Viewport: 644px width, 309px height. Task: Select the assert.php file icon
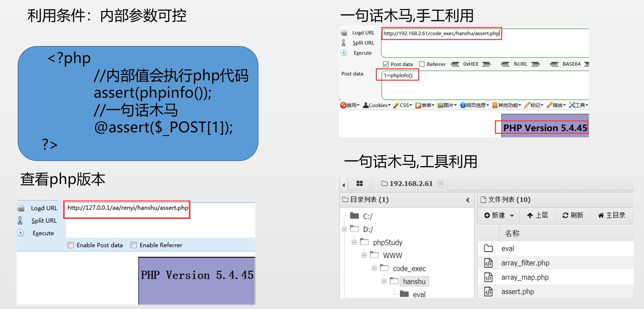click(488, 292)
